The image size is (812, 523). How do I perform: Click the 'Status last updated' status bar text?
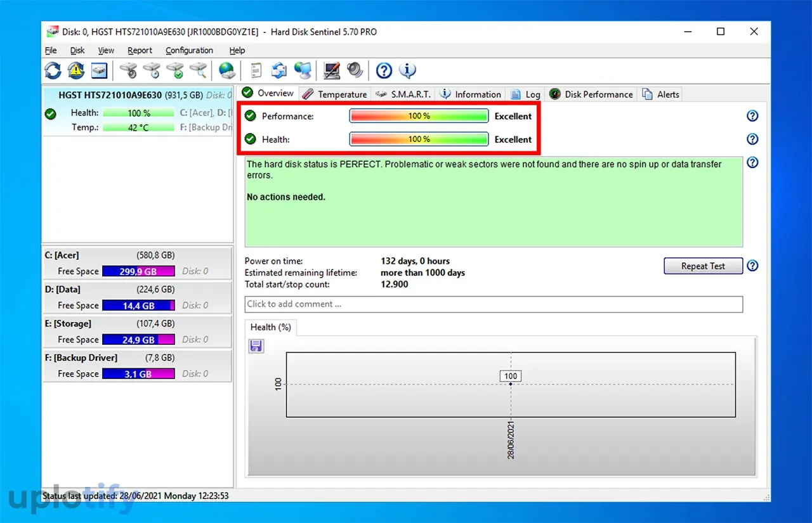pos(136,496)
